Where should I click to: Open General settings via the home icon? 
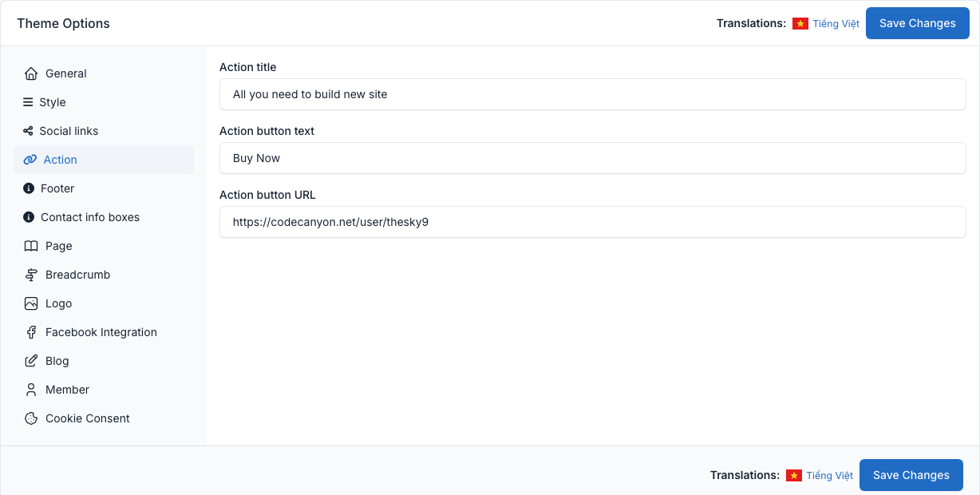coord(31,73)
